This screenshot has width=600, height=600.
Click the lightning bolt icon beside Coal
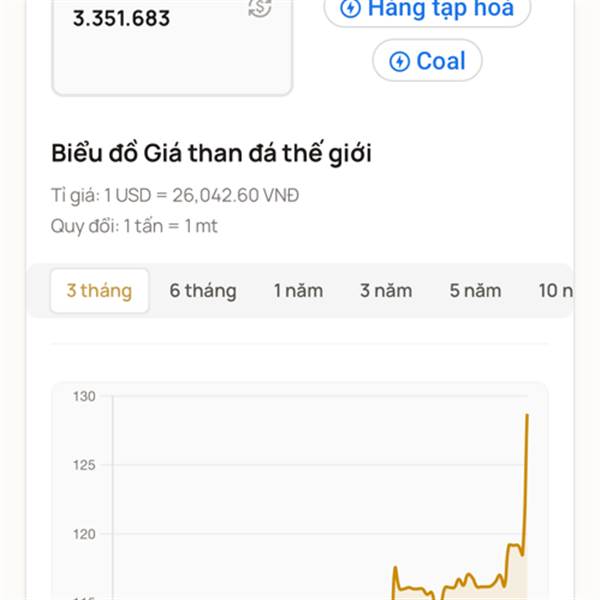point(399,62)
